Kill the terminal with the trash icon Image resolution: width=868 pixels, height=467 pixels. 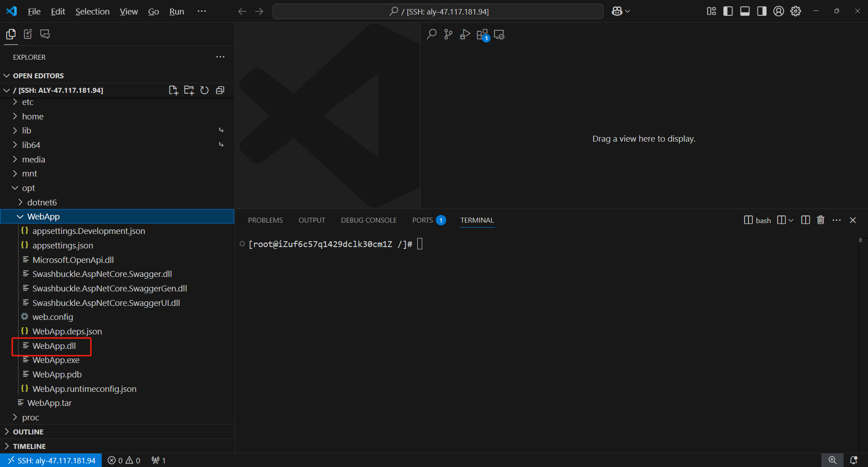click(821, 220)
